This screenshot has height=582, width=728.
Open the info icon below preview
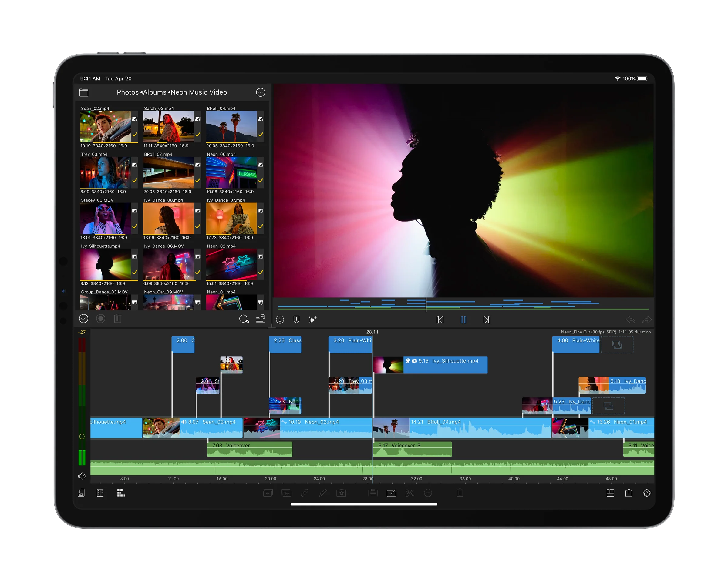tap(280, 319)
